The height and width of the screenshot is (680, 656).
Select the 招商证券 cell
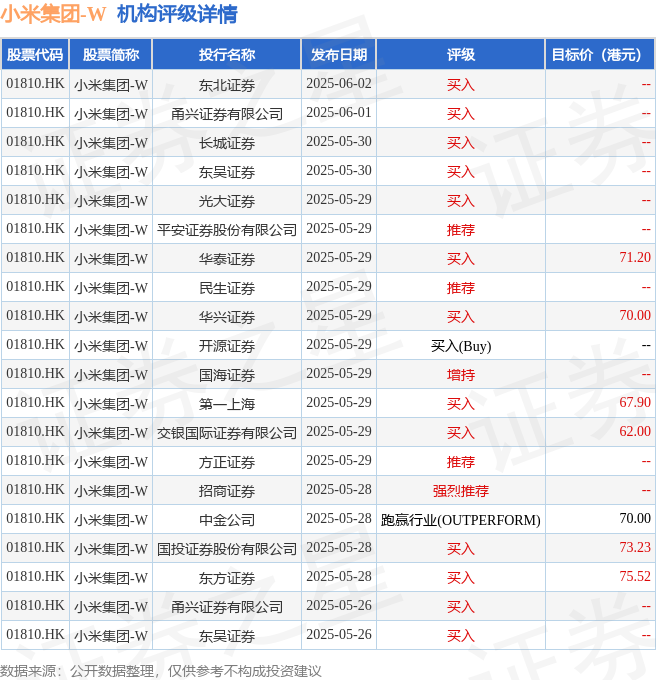point(227,491)
